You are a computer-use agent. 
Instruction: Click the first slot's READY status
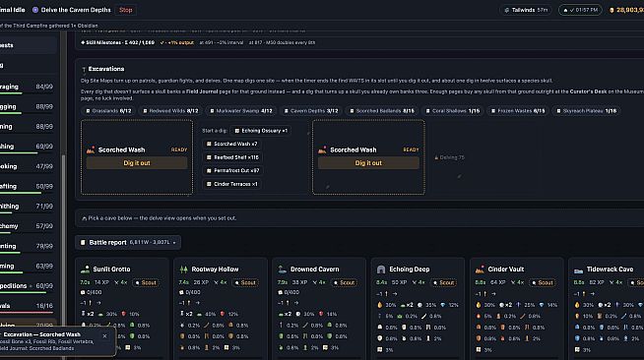point(179,150)
